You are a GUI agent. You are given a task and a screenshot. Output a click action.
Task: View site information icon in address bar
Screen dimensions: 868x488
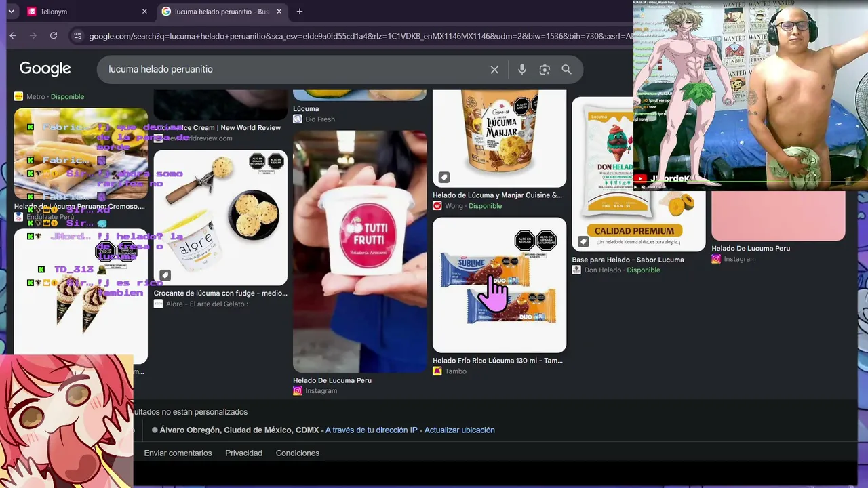tap(77, 36)
